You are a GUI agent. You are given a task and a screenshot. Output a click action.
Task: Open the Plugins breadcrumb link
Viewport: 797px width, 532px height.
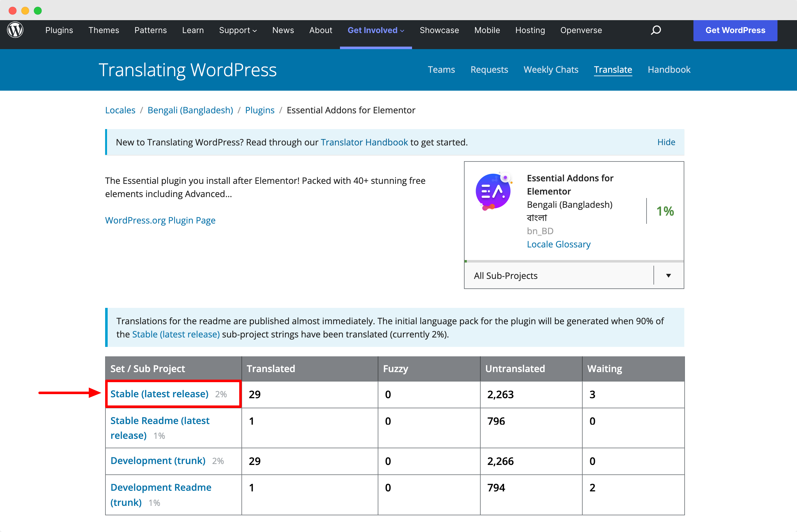(260, 110)
